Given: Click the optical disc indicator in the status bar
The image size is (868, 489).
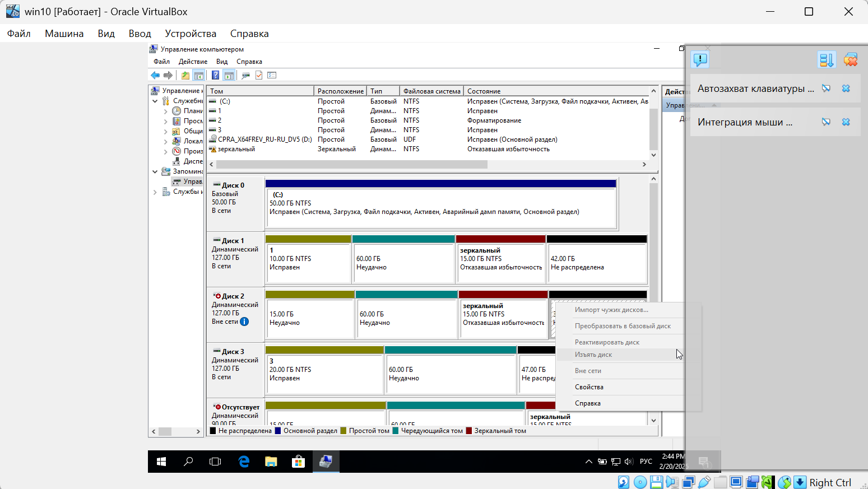Looking at the screenshot, I should point(640,482).
